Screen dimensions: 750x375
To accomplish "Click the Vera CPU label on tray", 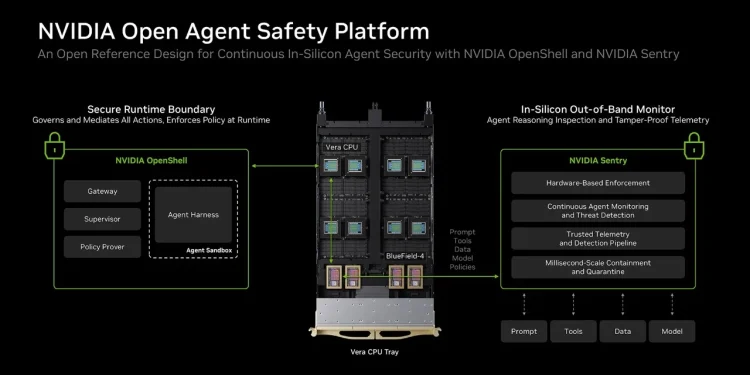I will coord(341,147).
